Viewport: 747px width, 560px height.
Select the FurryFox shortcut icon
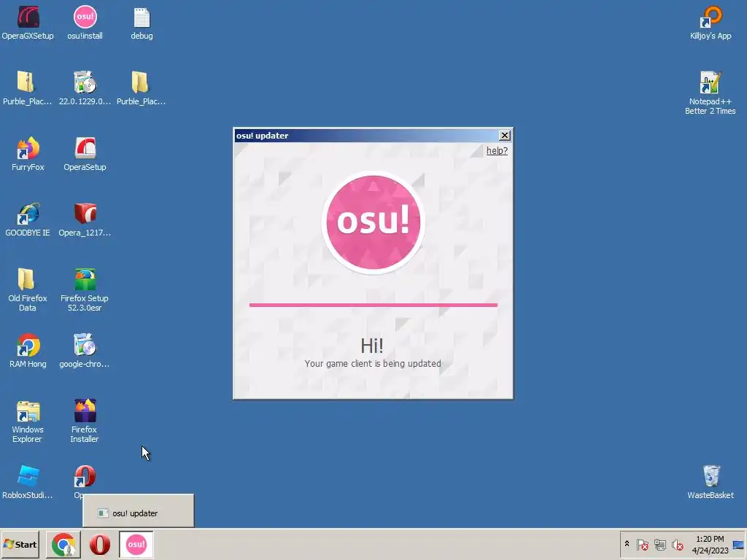[28, 155]
